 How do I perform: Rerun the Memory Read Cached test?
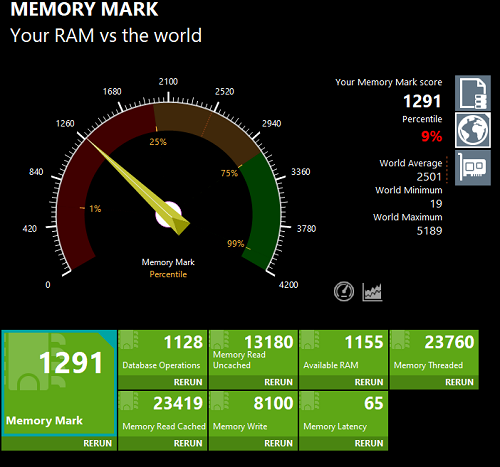(188, 443)
